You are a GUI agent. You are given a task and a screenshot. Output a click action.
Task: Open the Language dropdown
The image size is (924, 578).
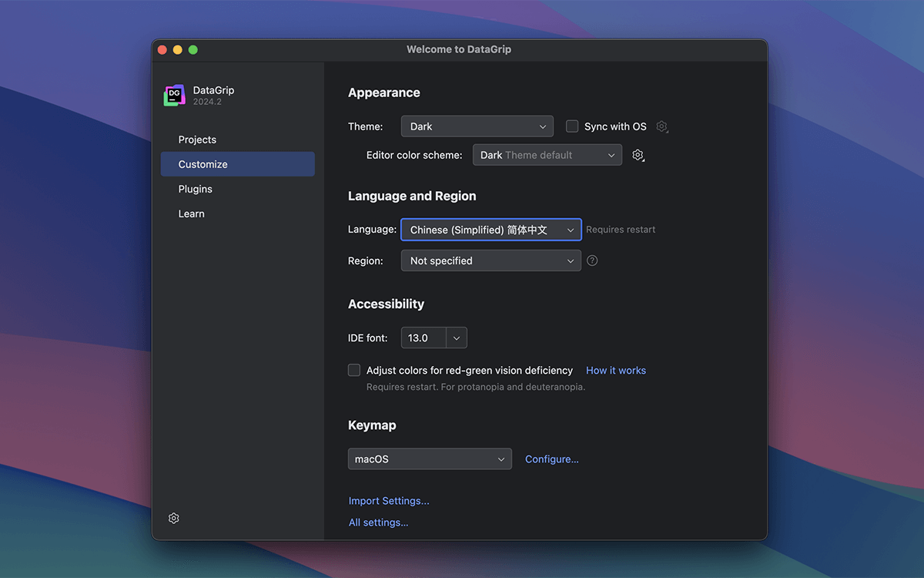pyautogui.click(x=491, y=230)
